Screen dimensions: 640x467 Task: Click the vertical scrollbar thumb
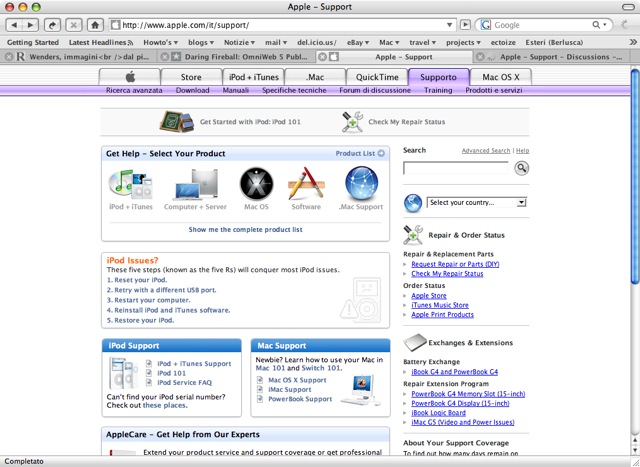[x=635, y=176]
